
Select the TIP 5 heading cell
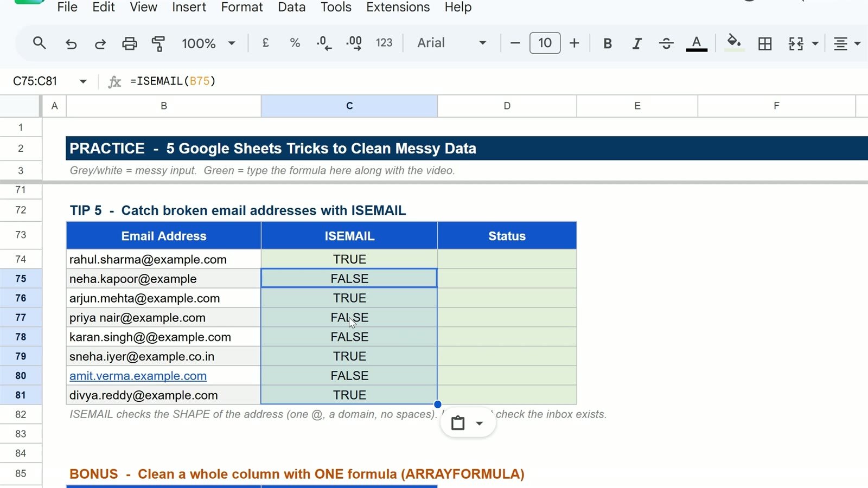238,210
